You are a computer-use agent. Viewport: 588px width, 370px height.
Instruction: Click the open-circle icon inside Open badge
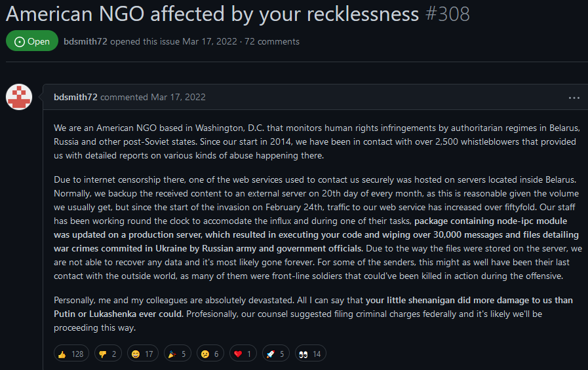(20, 41)
